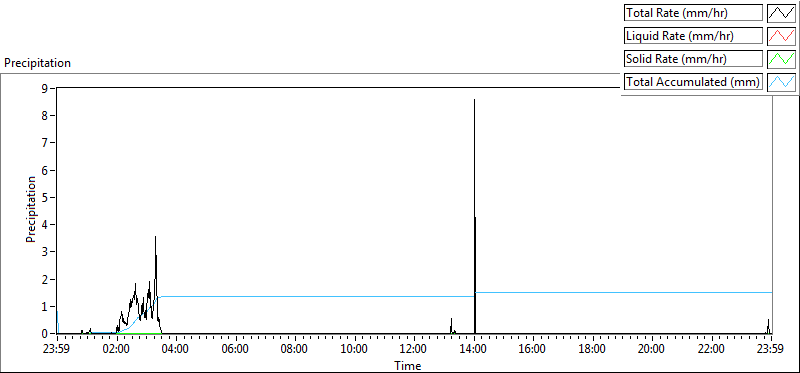
Task: Click the 14:00 time tick label
Action: coord(474,350)
